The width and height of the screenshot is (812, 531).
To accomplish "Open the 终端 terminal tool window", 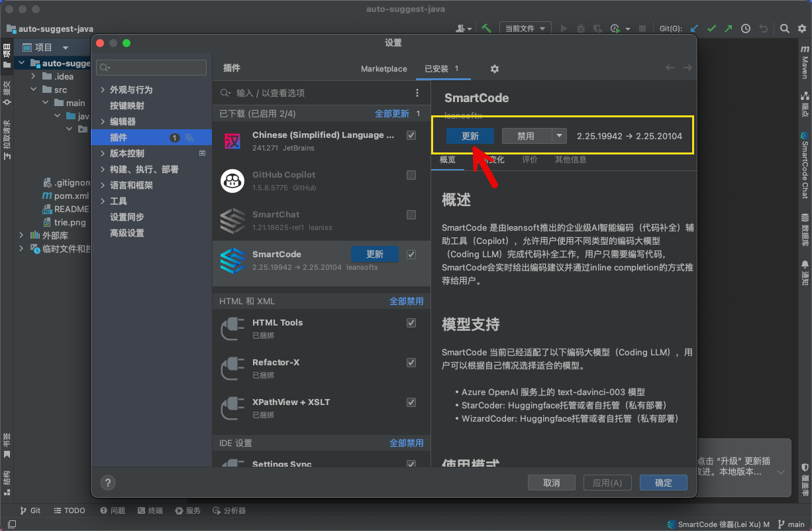I will click(150, 510).
